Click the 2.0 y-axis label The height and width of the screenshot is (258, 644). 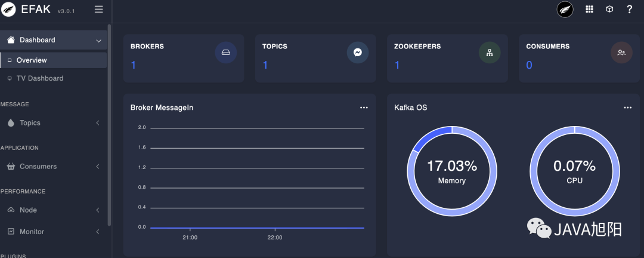(142, 128)
